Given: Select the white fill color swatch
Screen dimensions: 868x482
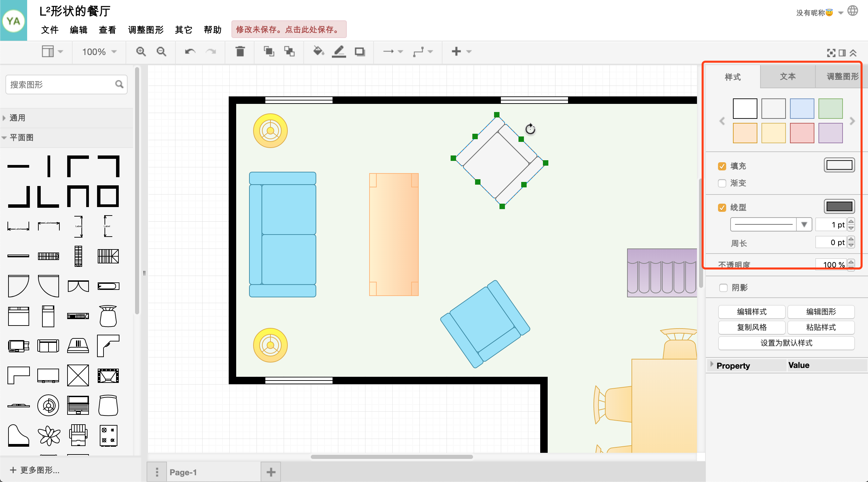Looking at the screenshot, I should click(x=744, y=107).
